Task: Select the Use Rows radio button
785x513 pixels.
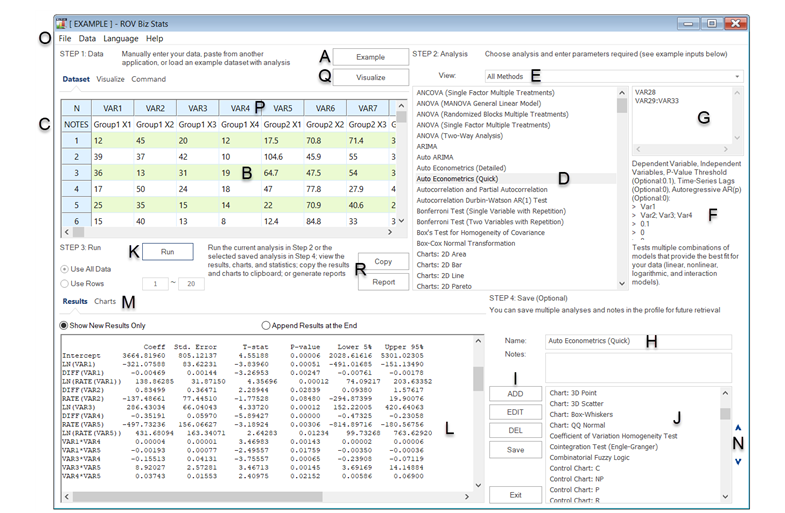Action: pyautogui.click(x=65, y=285)
